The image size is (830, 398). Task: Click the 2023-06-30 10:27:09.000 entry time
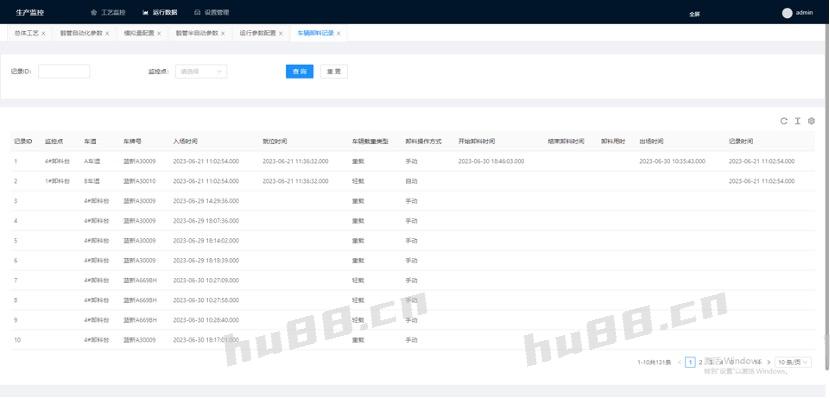coord(206,281)
